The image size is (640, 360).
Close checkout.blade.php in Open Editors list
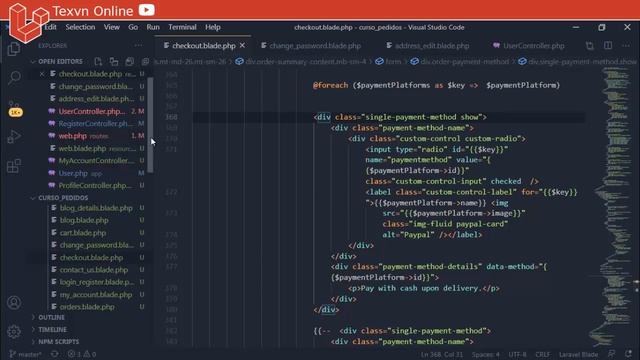point(42,74)
